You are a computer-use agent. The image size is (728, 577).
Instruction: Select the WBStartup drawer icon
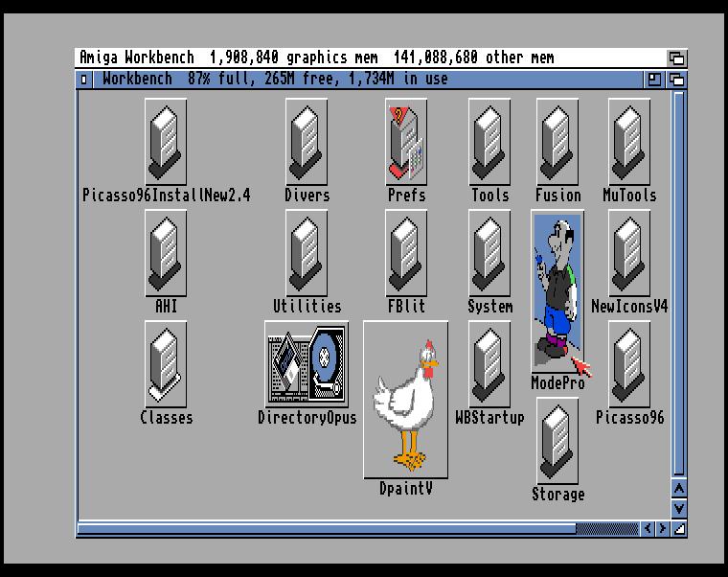coord(489,364)
